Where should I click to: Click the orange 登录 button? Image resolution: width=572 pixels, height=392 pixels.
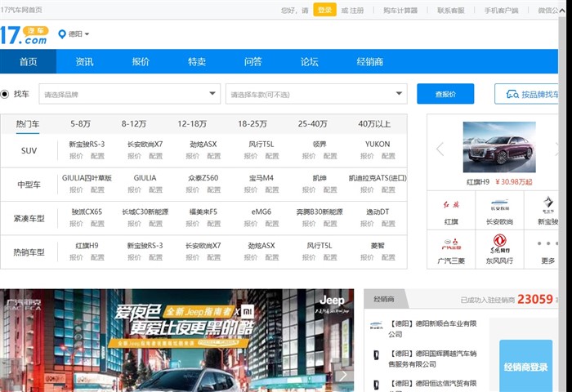pos(324,10)
